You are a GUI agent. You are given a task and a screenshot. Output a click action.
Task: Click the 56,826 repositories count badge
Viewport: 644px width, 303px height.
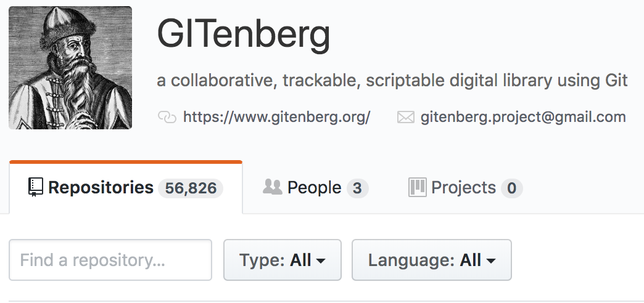pyautogui.click(x=191, y=188)
